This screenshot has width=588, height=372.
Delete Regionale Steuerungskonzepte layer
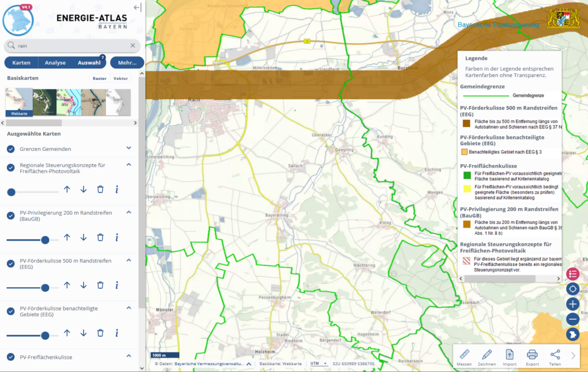click(x=100, y=189)
